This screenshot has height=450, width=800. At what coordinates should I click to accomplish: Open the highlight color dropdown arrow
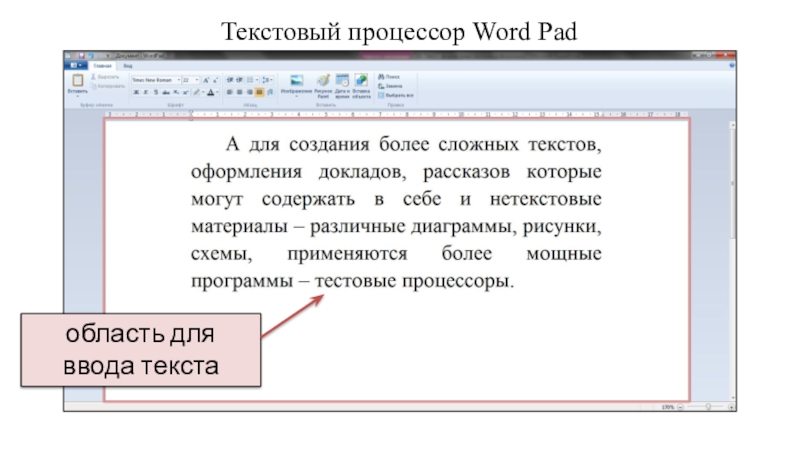(x=203, y=92)
